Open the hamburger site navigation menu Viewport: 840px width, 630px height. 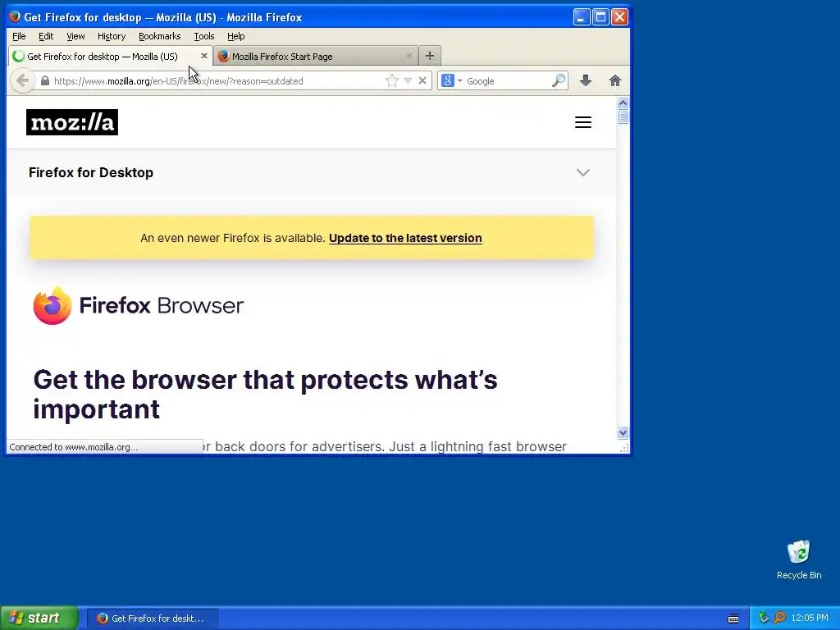pyautogui.click(x=583, y=122)
